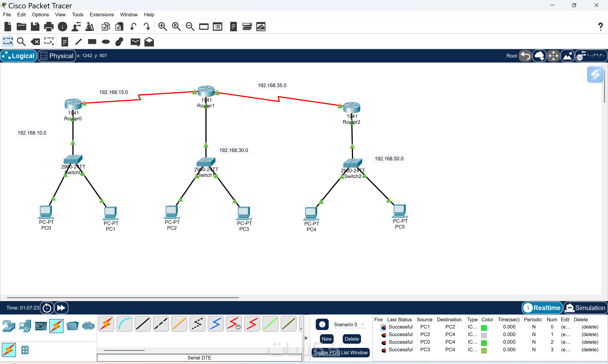Expand the PDU list panel arrow
The image size is (608, 364).
click(306, 338)
